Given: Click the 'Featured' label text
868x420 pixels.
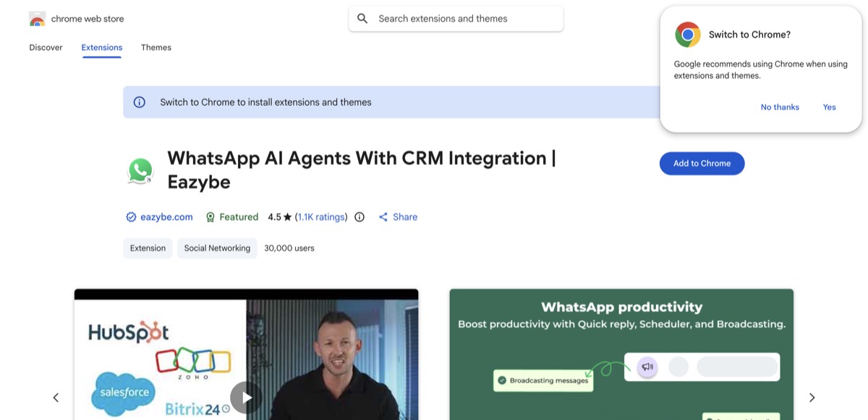Looking at the screenshot, I should click(x=239, y=217).
